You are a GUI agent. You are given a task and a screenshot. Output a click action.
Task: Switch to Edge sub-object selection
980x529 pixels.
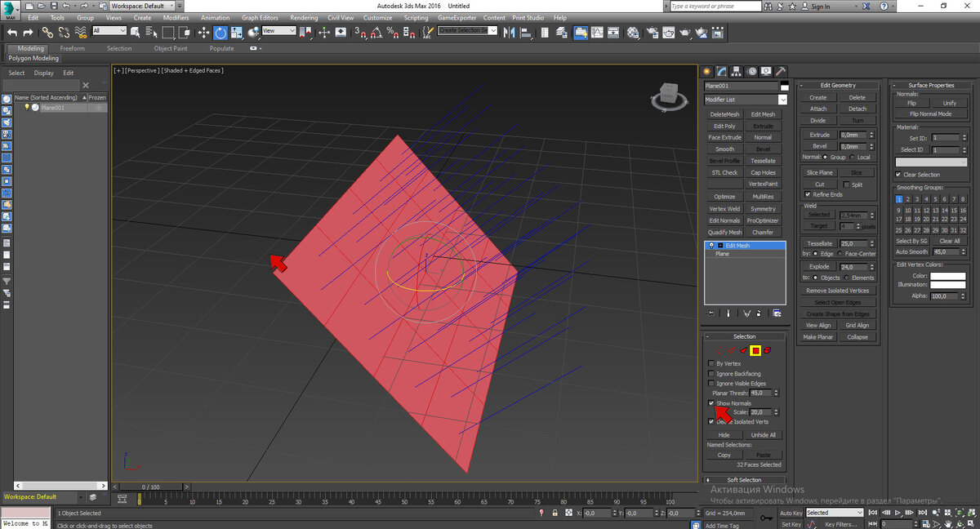point(731,350)
